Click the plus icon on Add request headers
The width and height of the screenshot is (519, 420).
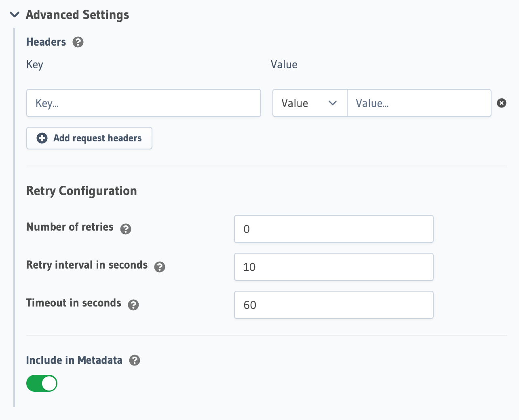[x=42, y=138]
